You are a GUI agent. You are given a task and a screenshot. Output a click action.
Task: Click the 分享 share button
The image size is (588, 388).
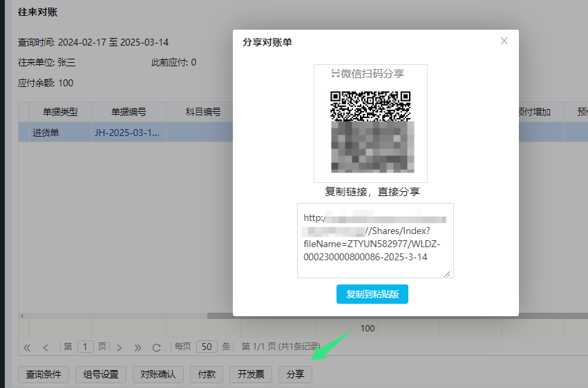pos(295,374)
